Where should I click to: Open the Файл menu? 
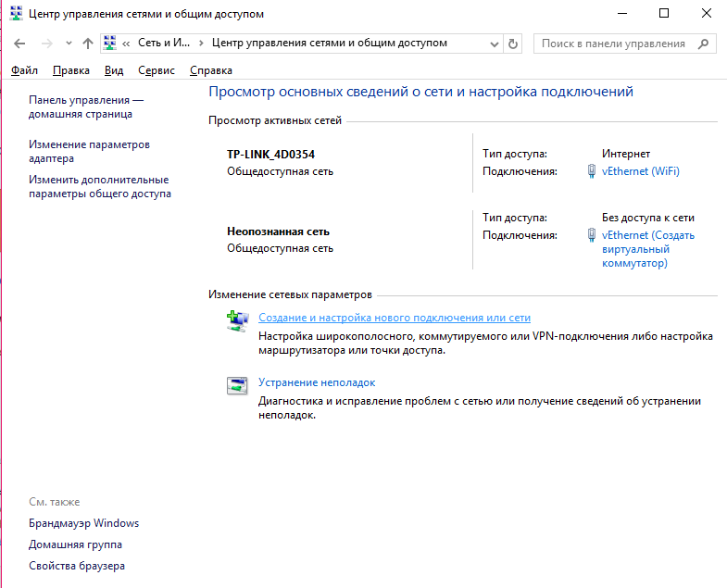coord(24,70)
